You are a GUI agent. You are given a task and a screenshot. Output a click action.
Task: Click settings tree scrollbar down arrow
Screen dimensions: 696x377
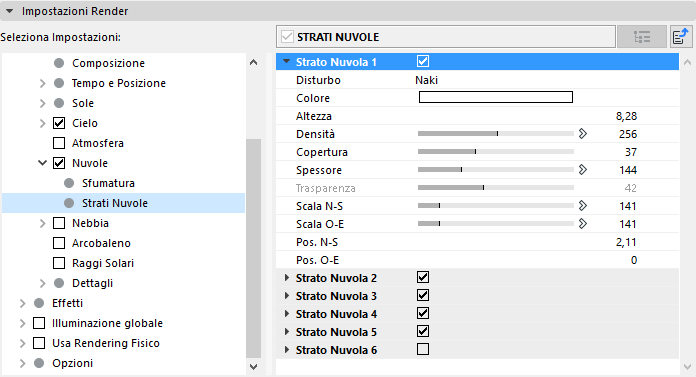pyautogui.click(x=253, y=367)
